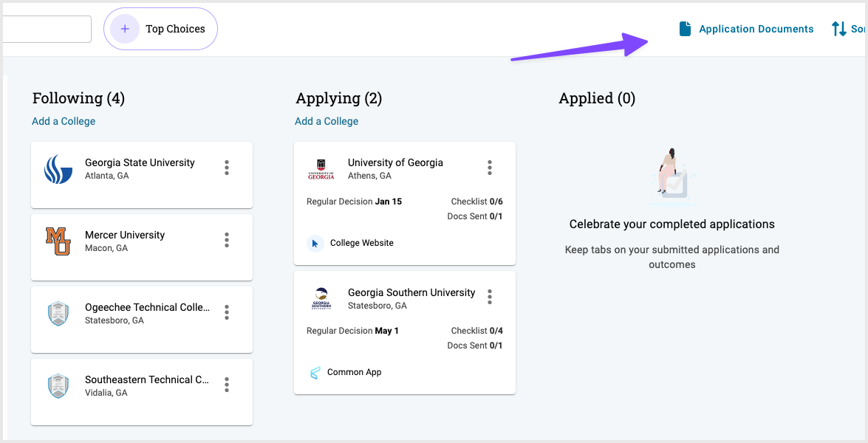Open options menu for Georgia State University
868x443 pixels.
226,168
